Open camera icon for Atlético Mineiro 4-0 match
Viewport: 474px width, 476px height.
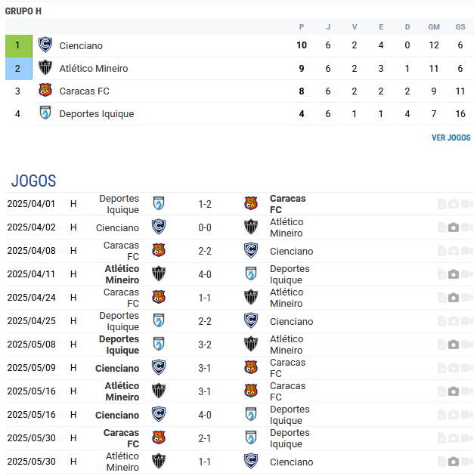(x=453, y=274)
